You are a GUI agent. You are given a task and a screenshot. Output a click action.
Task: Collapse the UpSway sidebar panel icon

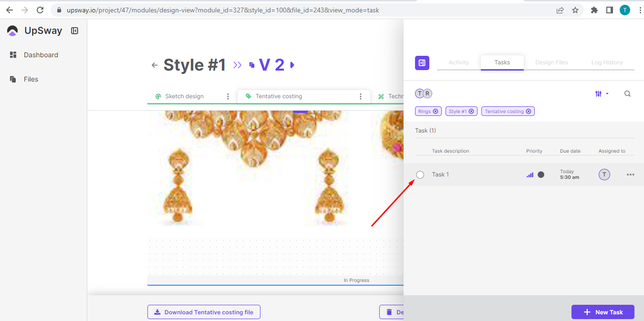(x=74, y=31)
